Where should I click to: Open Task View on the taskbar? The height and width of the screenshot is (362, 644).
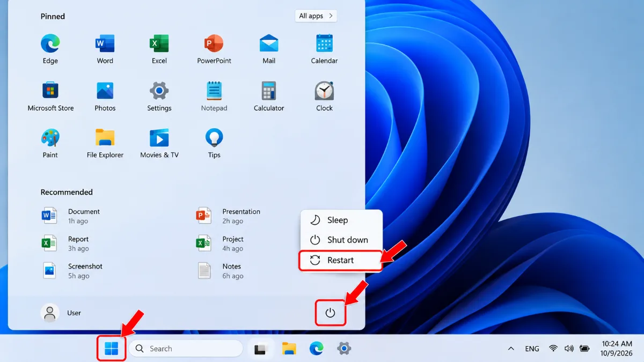click(x=261, y=349)
